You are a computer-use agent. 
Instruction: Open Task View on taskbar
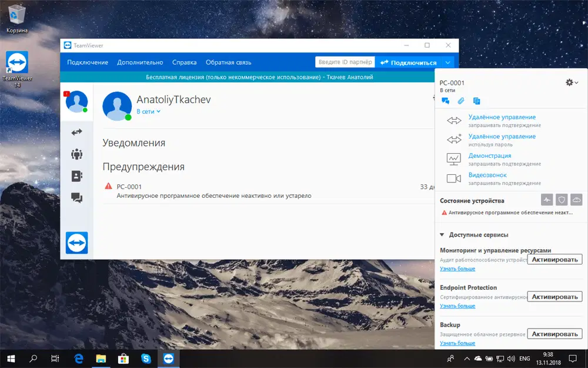tap(55, 359)
